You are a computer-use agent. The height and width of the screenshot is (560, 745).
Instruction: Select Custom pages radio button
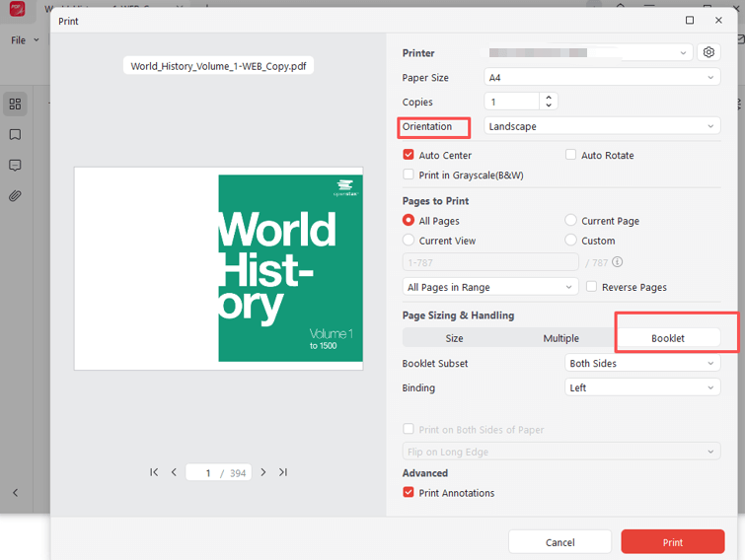coord(570,241)
